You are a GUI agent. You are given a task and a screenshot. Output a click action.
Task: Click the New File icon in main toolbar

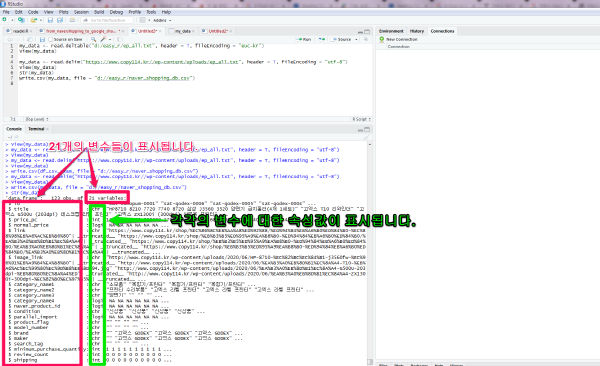(5, 20)
